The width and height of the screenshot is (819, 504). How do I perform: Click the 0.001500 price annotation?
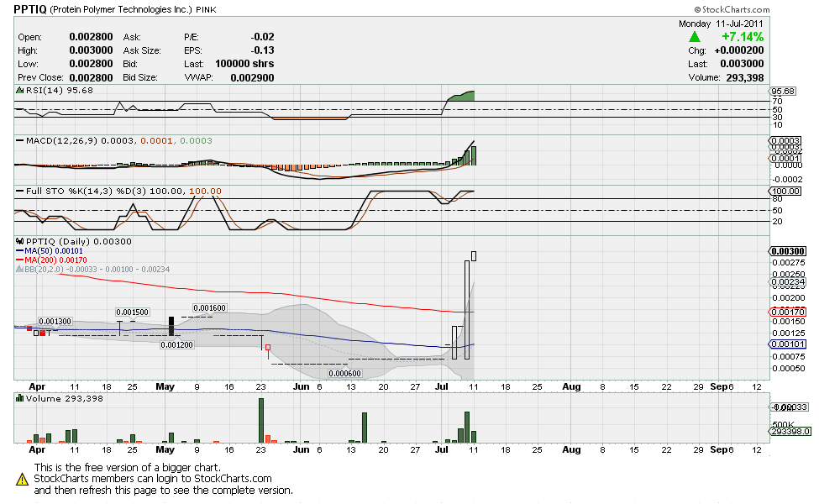click(133, 312)
